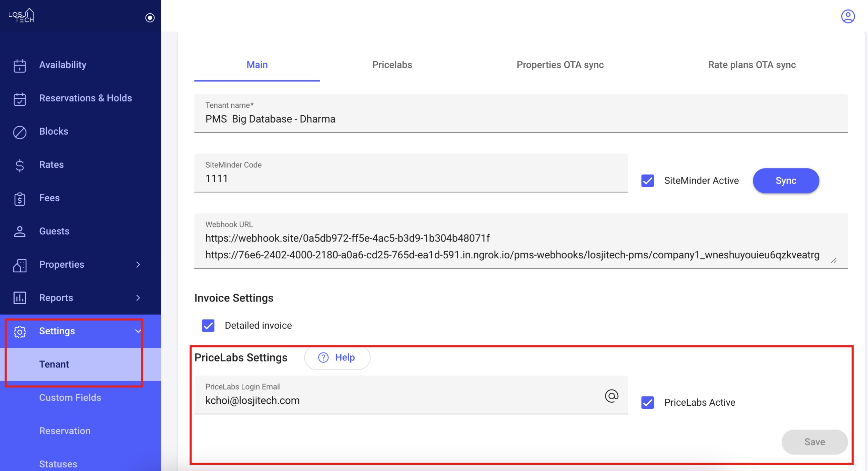
Task: Collapse the Settings submenu chevron
Action: click(138, 331)
